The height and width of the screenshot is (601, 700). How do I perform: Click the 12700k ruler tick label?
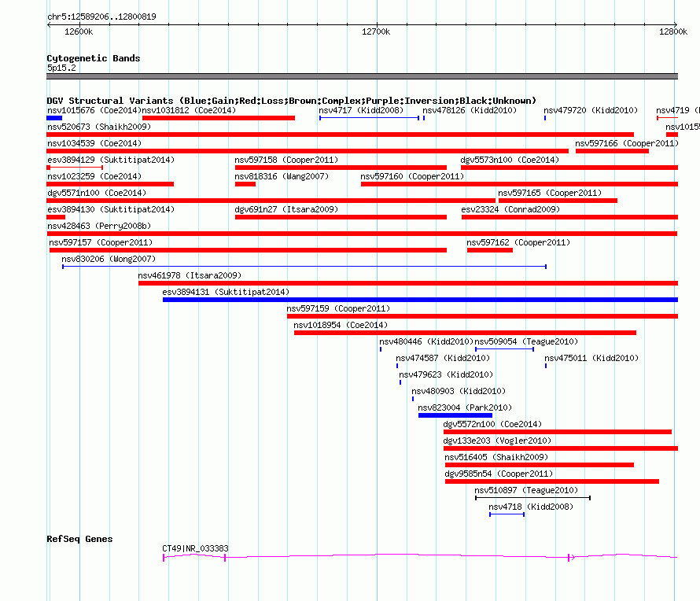pos(376,31)
